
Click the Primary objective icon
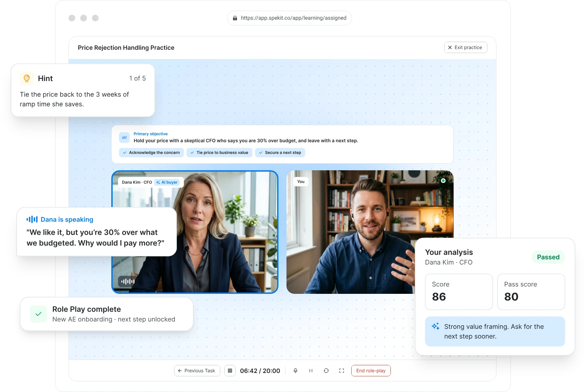click(124, 138)
